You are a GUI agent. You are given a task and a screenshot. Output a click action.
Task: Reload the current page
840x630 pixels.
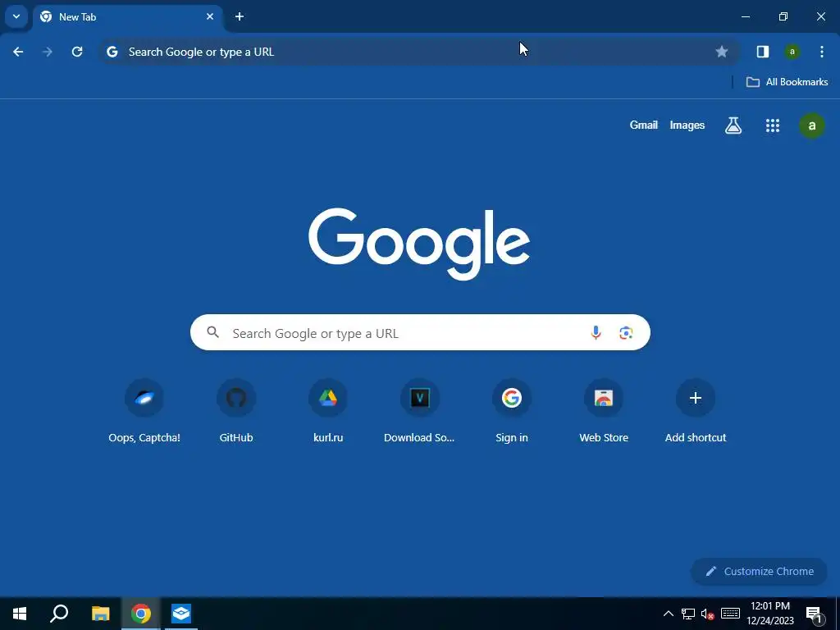(x=77, y=52)
